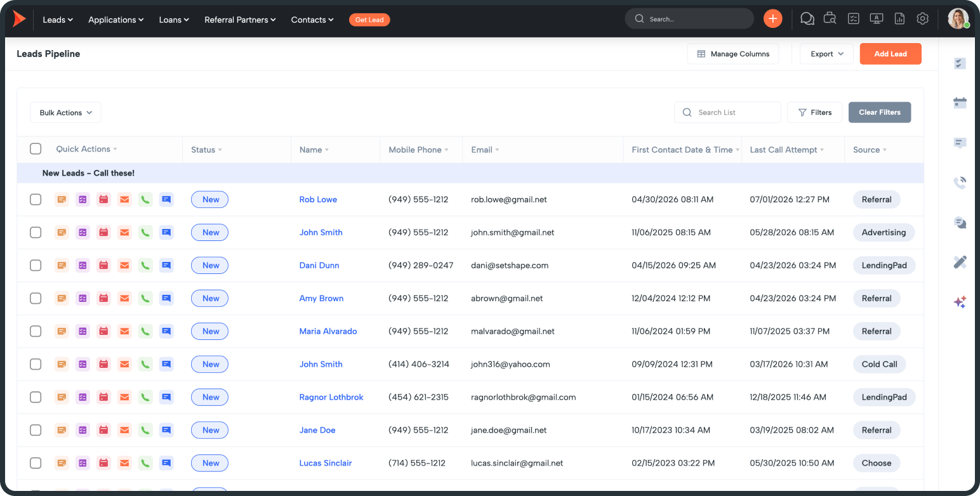Image resolution: width=980 pixels, height=496 pixels.
Task: Open the Source column dropdown
Action: point(885,150)
